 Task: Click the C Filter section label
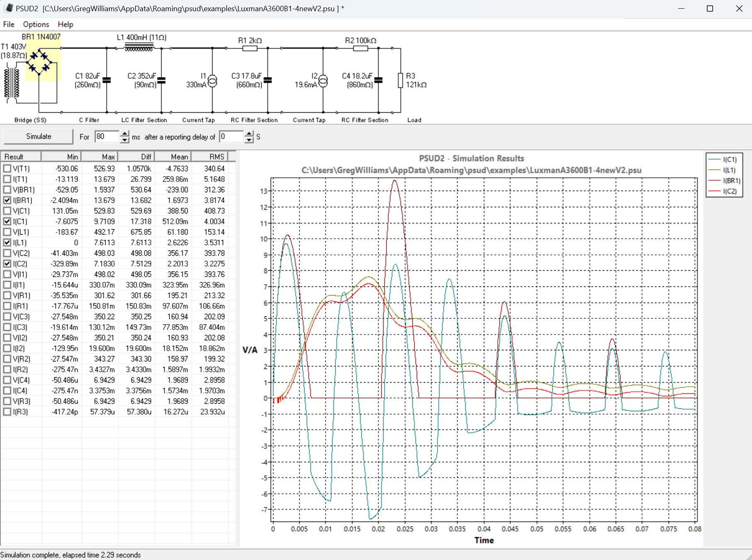pyautogui.click(x=89, y=120)
